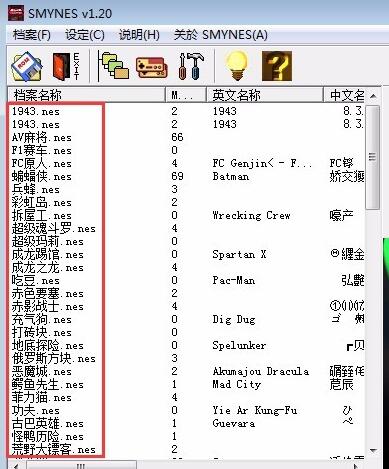Open the game controller settings icon
Screen dimensions: 389x469
click(x=151, y=67)
